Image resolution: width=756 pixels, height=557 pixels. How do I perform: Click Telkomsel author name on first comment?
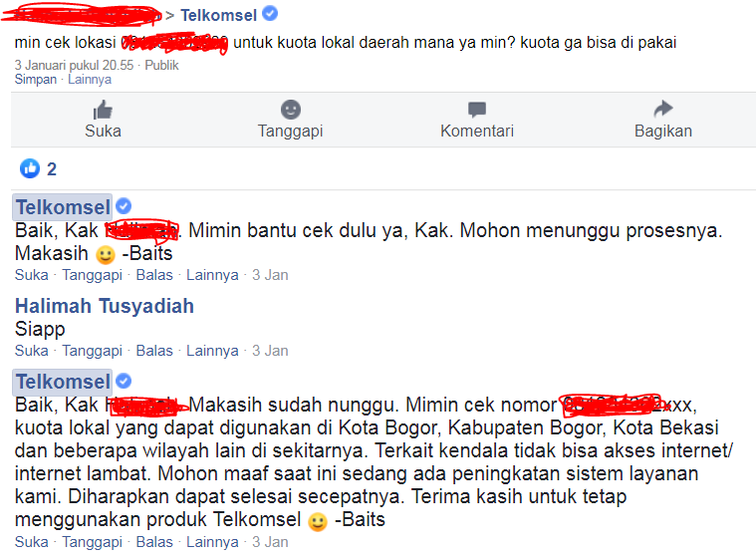pyautogui.click(x=63, y=207)
